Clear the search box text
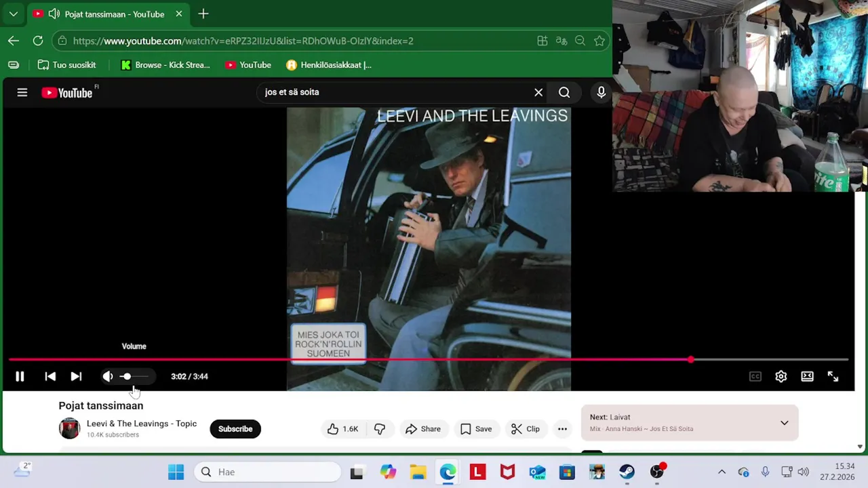The width and height of the screenshot is (868, 488). click(538, 92)
